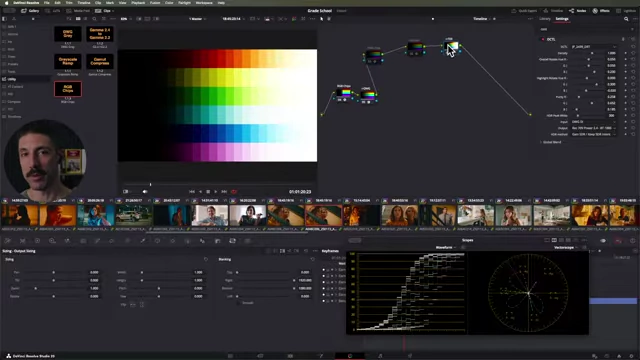640x360 pixels.
Task: Open the viewer timecode dropdown
Action: tap(233, 19)
